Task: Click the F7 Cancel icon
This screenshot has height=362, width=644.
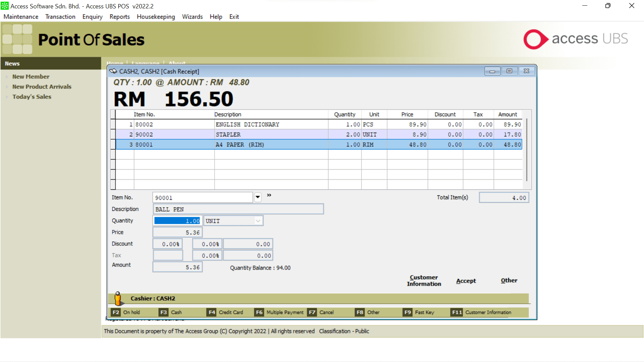Action: point(312,312)
